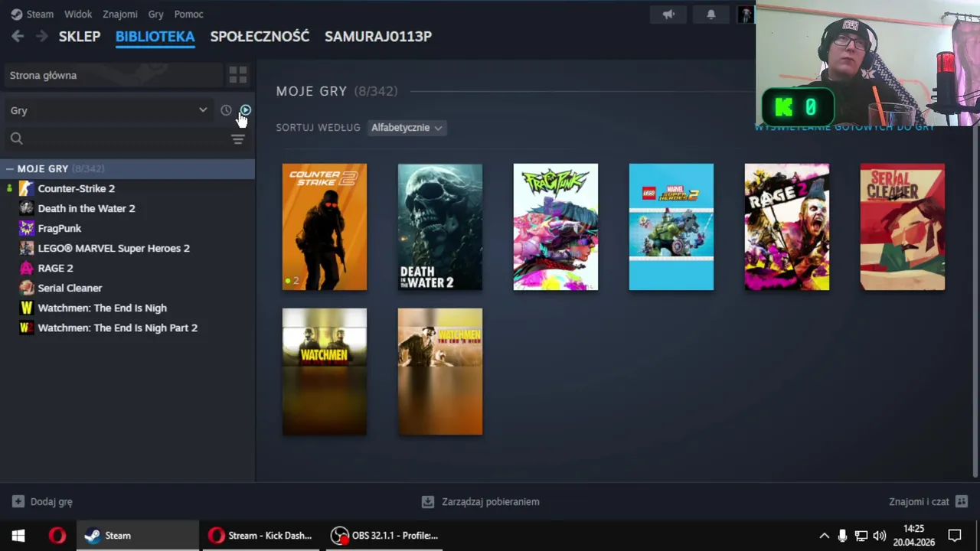980x551 pixels.
Task: Switch to OBS 32.1.1 taskbar window
Action: (x=384, y=536)
